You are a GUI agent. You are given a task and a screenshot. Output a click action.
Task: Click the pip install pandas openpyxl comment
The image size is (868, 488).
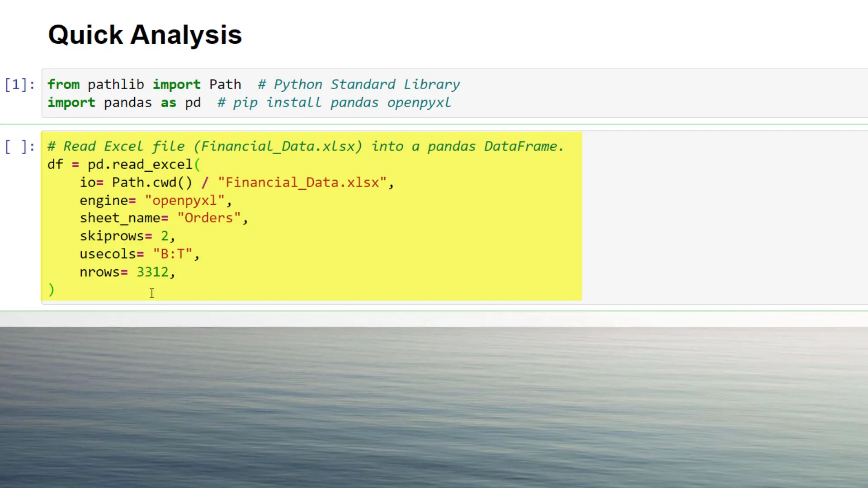334,103
